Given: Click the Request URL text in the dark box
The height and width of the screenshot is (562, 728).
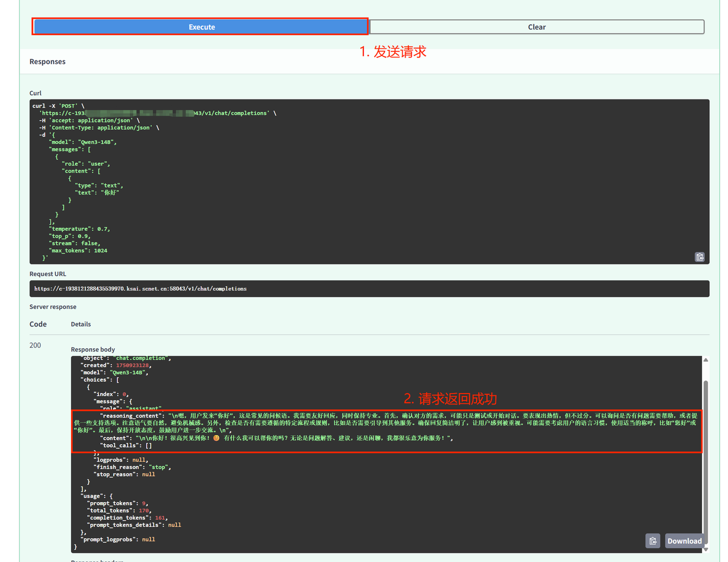Looking at the screenshot, I should click(x=140, y=288).
